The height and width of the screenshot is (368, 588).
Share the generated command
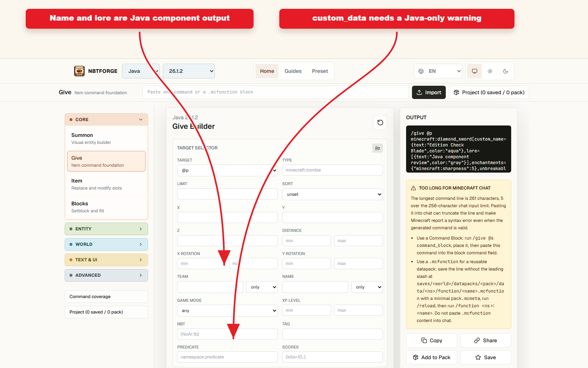(485, 340)
